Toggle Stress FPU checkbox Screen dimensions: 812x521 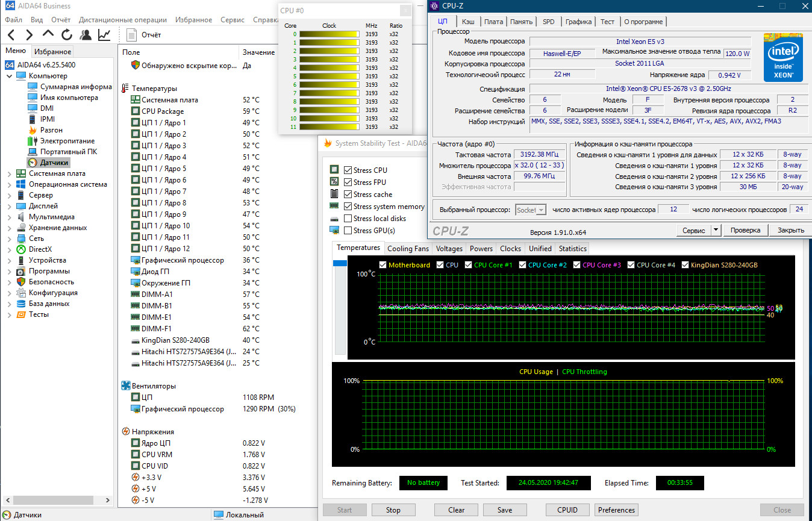(x=348, y=183)
